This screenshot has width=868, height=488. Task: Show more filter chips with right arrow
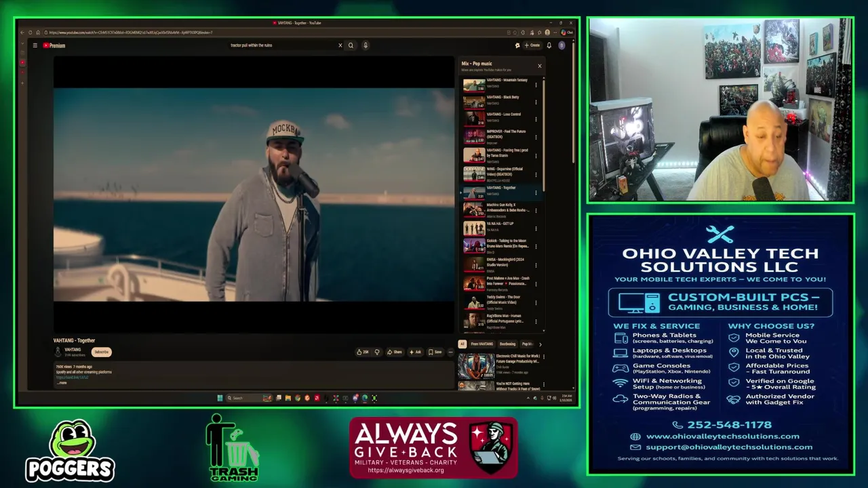[x=540, y=344]
